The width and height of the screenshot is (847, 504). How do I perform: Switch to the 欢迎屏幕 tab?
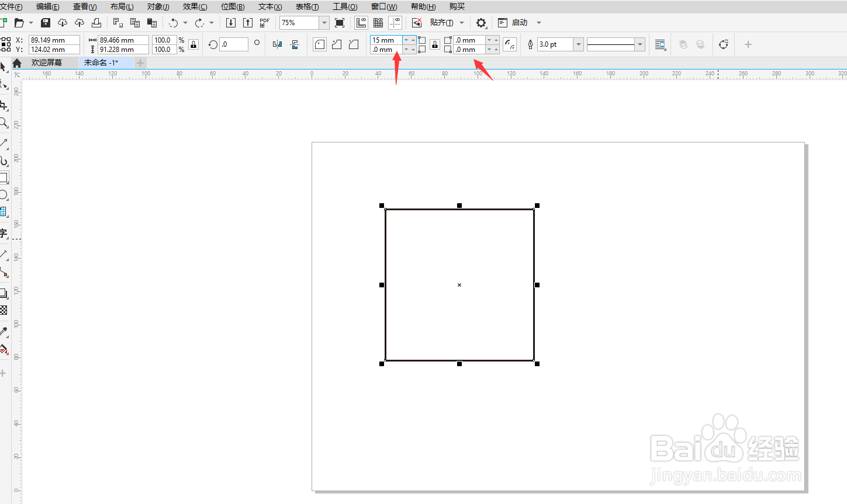(47, 62)
